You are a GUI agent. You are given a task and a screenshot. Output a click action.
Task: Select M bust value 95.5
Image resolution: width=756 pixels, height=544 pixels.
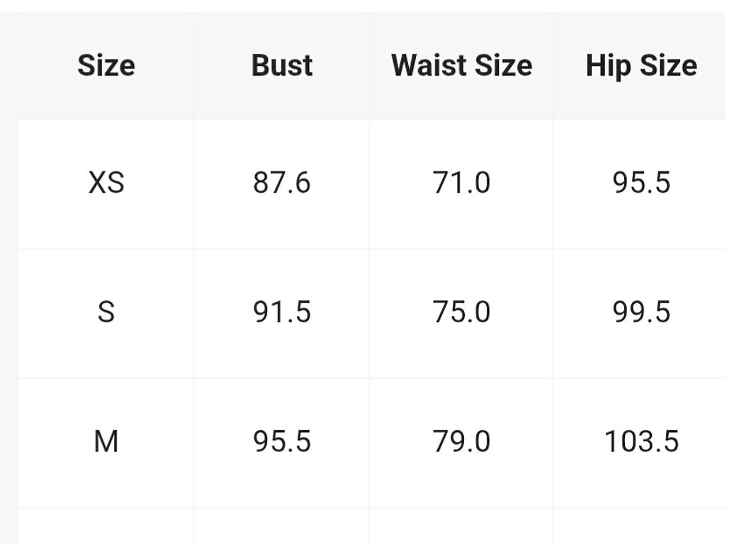(x=282, y=441)
